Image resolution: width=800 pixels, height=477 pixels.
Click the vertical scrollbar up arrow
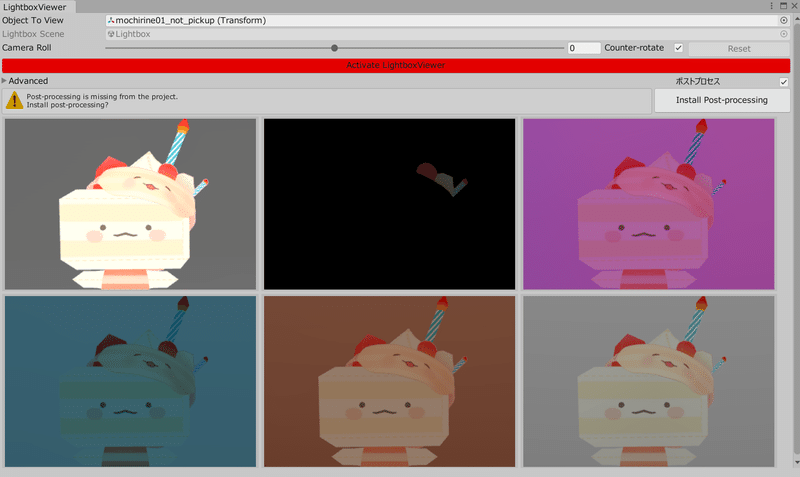(796, 19)
